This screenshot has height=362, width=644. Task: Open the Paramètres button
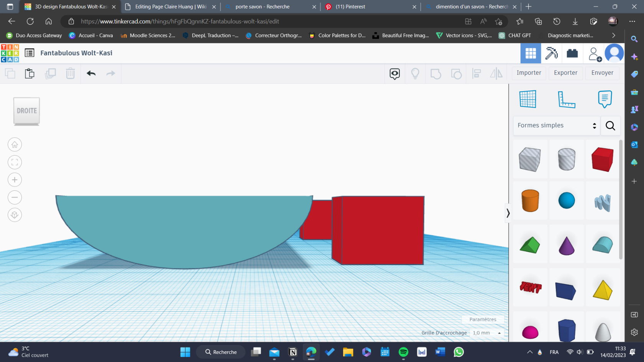483,319
